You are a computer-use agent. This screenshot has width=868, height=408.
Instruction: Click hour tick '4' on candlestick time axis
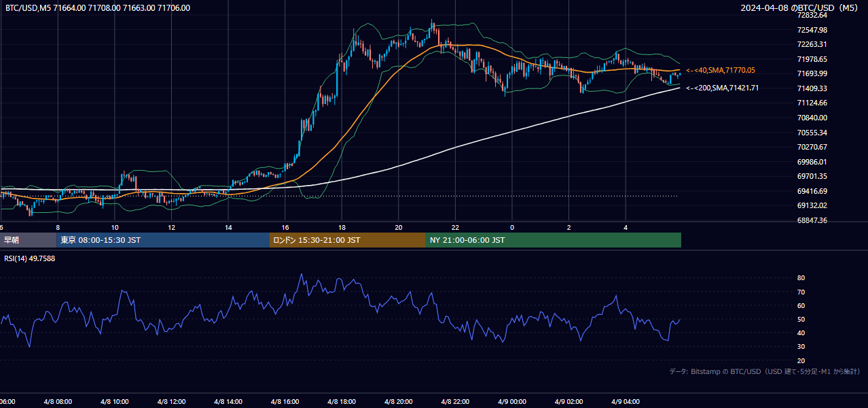[626, 227]
